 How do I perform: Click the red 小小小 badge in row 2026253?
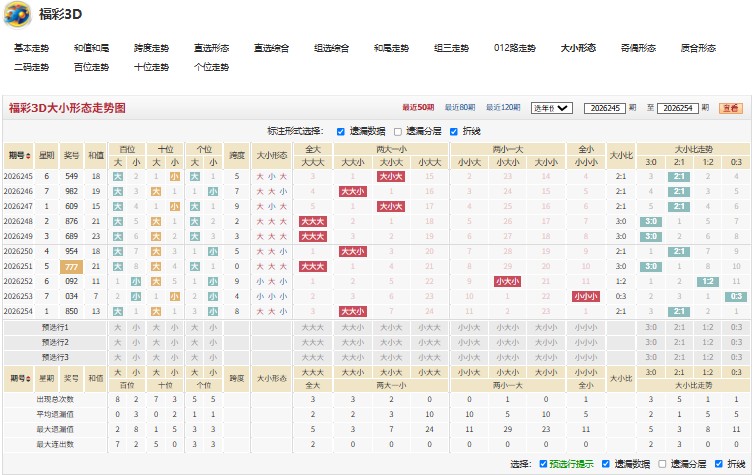(586, 296)
